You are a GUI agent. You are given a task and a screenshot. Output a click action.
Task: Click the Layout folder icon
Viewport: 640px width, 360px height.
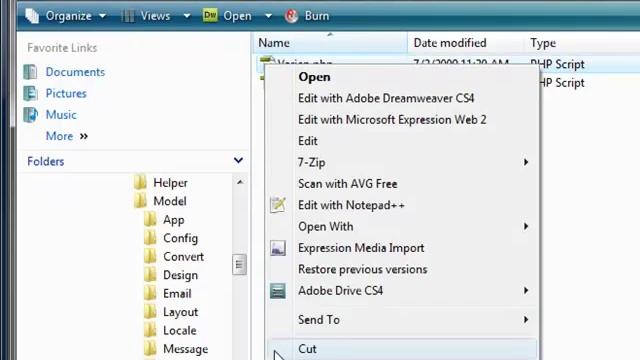click(x=150, y=312)
